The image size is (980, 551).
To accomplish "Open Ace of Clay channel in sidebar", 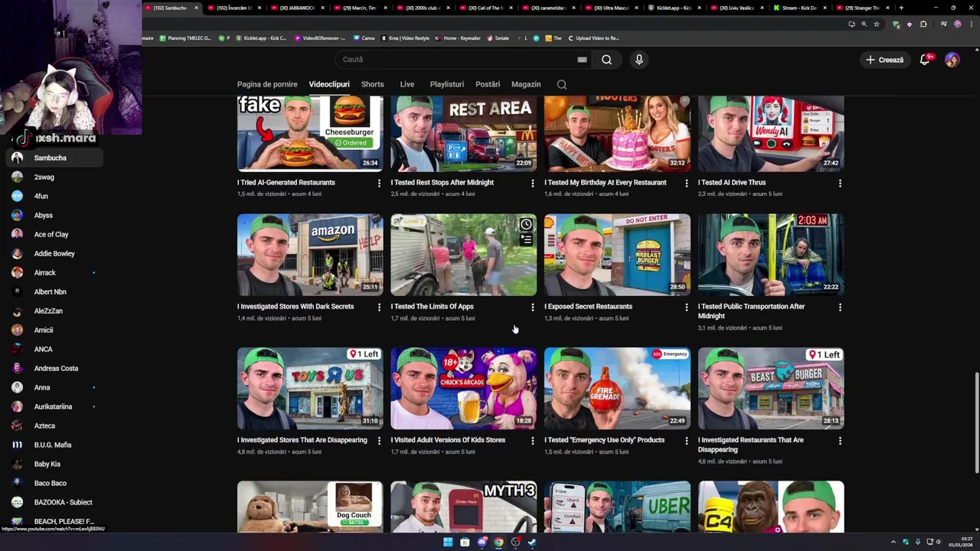I will (54, 234).
